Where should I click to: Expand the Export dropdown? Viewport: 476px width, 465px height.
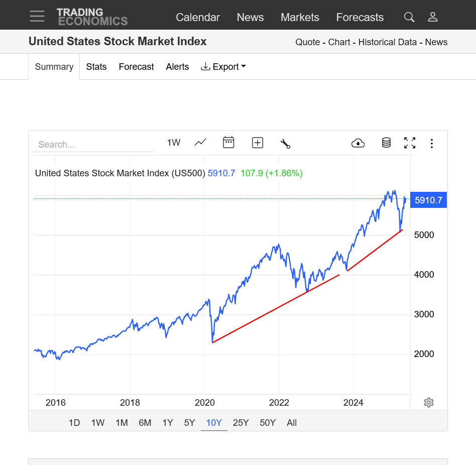tap(223, 67)
